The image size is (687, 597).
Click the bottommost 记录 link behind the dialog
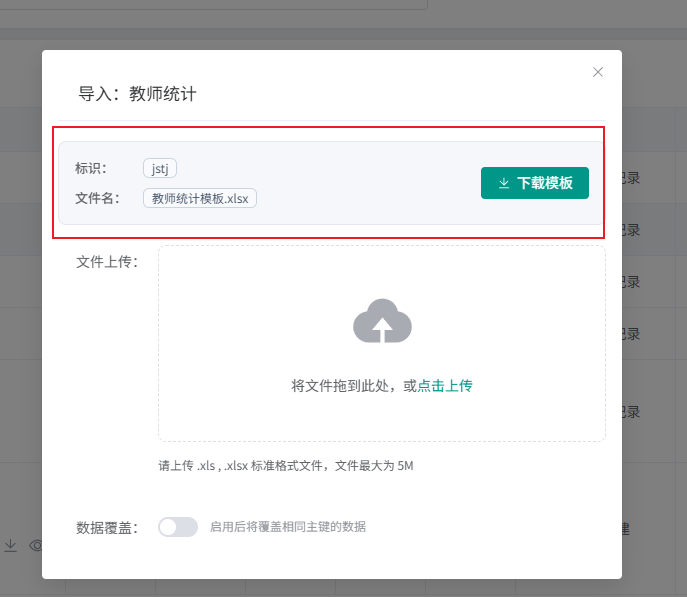(x=630, y=412)
